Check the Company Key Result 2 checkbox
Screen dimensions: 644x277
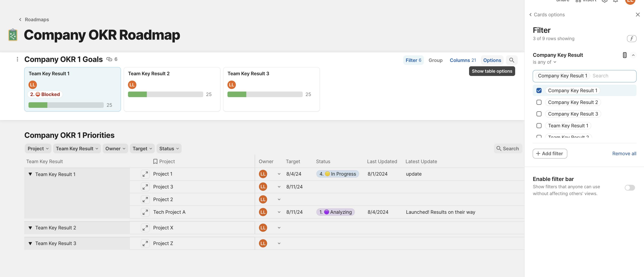click(x=539, y=102)
